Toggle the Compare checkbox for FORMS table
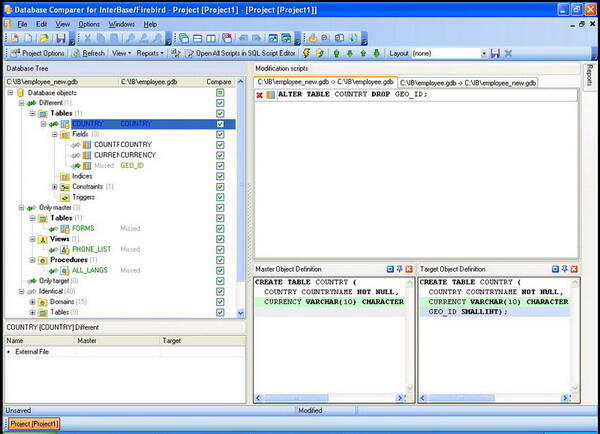 (x=220, y=228)
